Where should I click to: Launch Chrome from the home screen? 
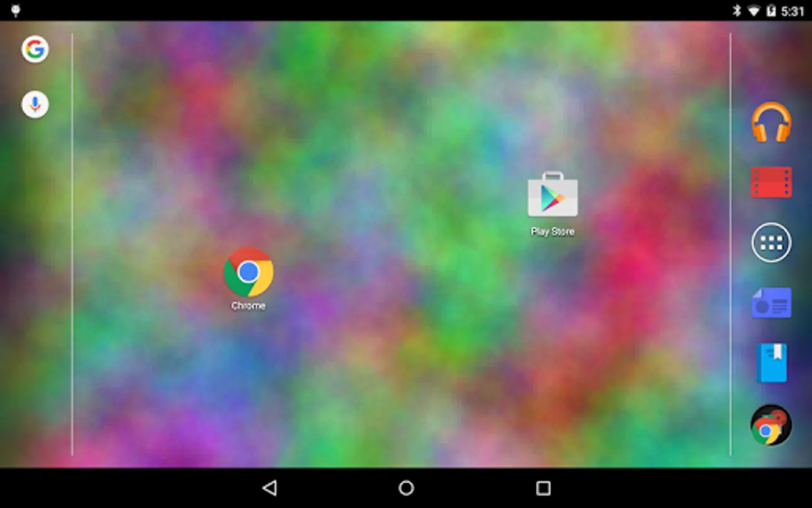click(x=248, y=272)
